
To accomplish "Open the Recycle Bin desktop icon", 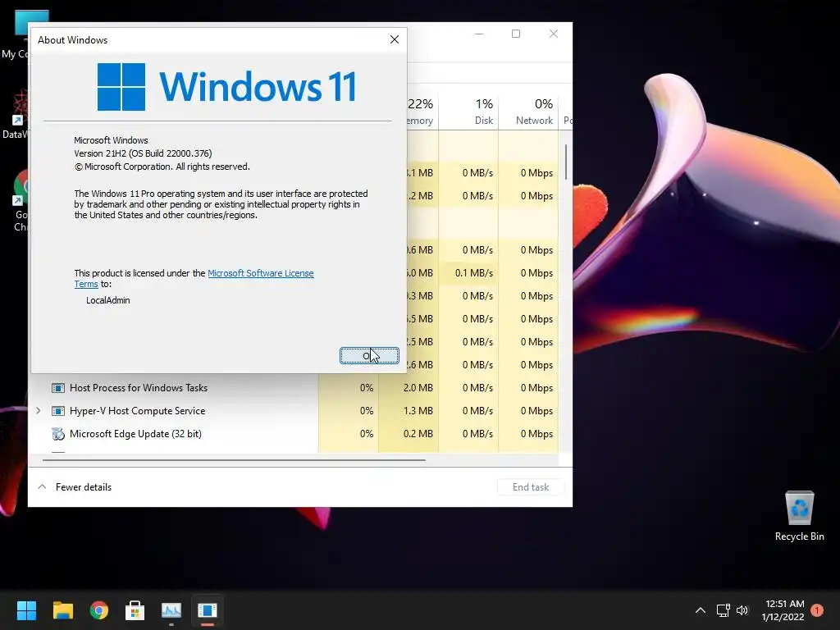I will pos(799,516).
